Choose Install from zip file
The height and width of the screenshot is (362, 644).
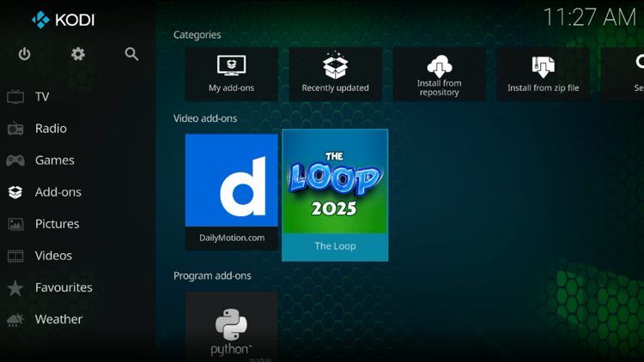tap(543, 74)
